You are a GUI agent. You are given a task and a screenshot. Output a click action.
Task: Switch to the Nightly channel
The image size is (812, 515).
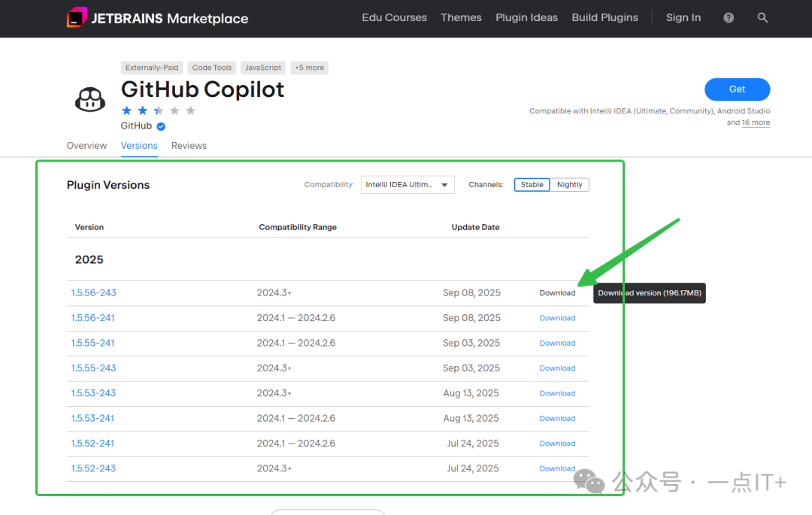point(570,185)
